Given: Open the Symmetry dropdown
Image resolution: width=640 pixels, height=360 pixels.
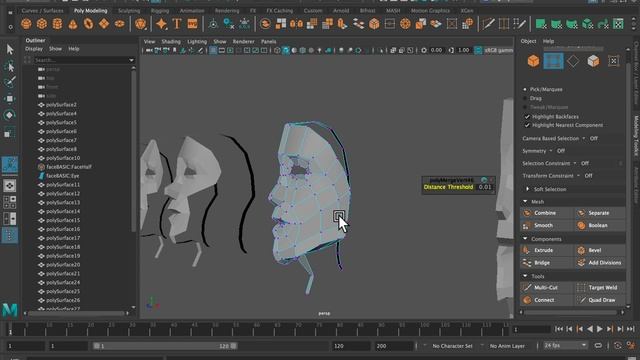Looking at the screenshot, I should click(551, 151).
